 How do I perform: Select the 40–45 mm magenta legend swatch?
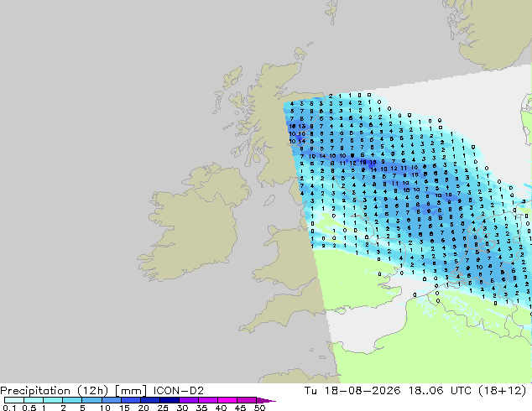pyautogui.click(x=227, y=400)
